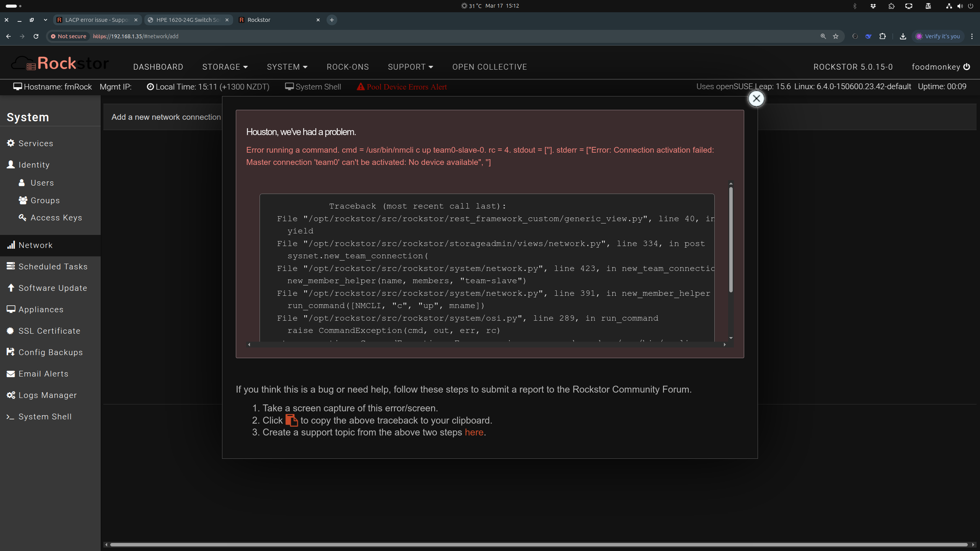This screenshot has width=980, height=551.
Task: Open Software Update in sidebar
Action: tap(50, 288)
